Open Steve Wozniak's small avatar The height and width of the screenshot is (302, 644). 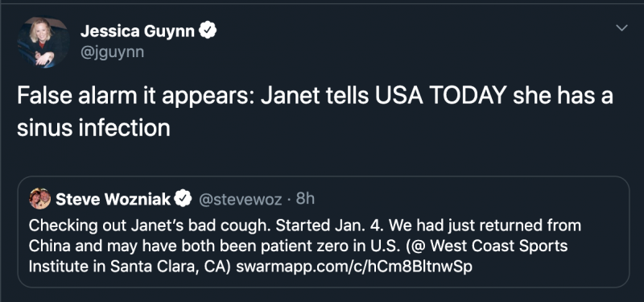pyautogui.click(x=39, y=199)
